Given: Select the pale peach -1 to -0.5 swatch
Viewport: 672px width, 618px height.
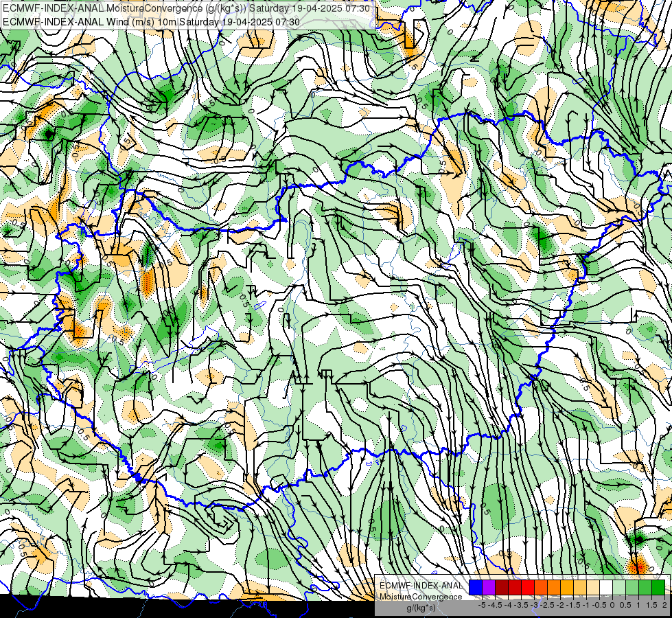Looking at the screenshot, I should [x=593, y=588].
